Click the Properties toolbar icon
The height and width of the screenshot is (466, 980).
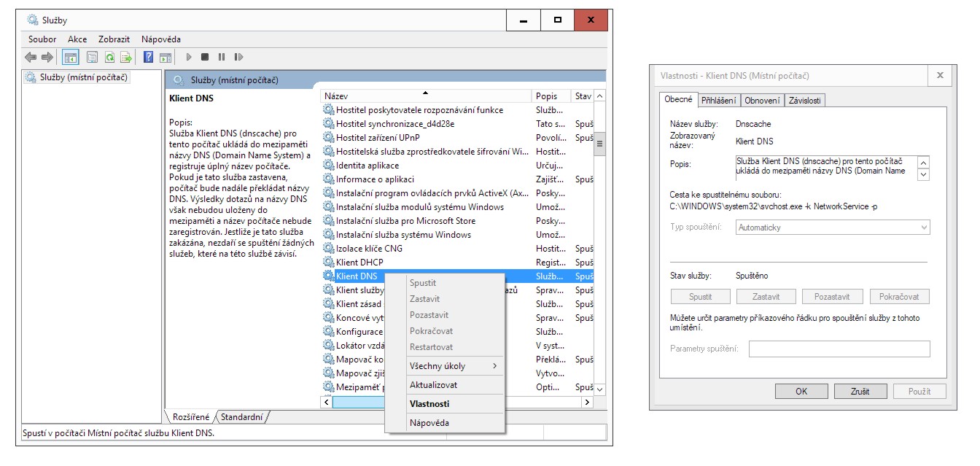92,57
